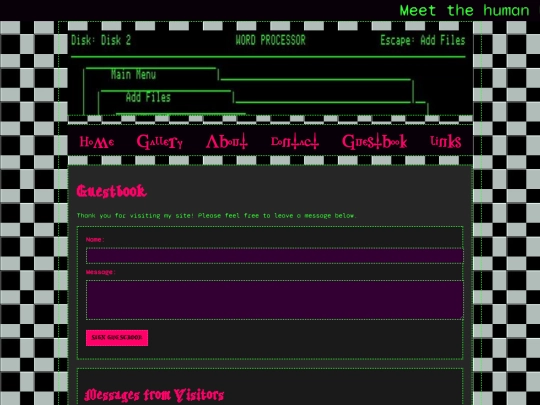Viewport: 540px width, 405px height.
Task: Click 'Main Menu' in the banner
Action: pyautogui.click(x=133, y=75)
